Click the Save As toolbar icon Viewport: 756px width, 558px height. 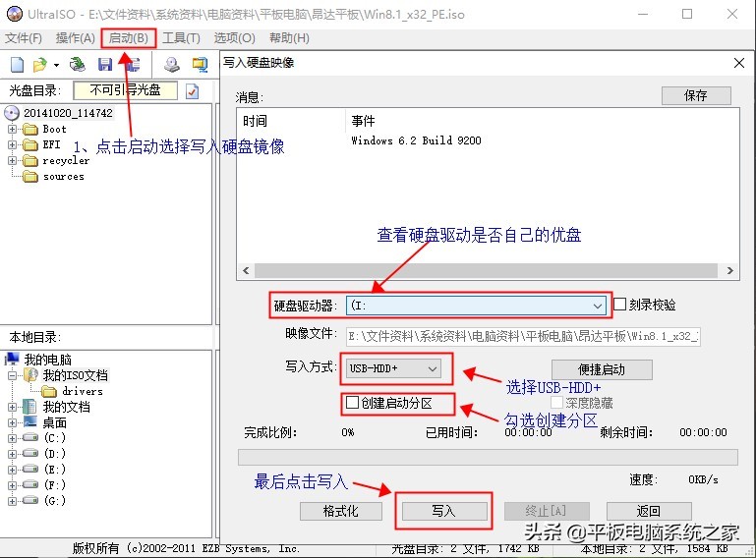[x=134, y=65]
